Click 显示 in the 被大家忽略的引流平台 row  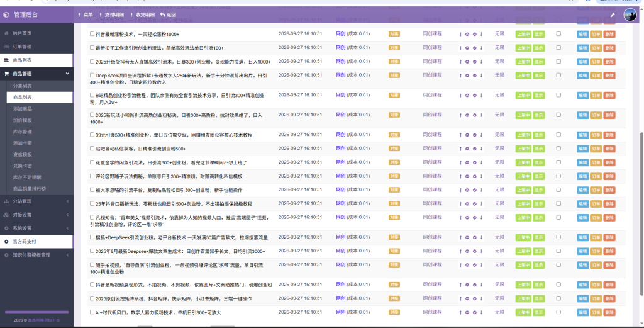[x=539, y=190]
